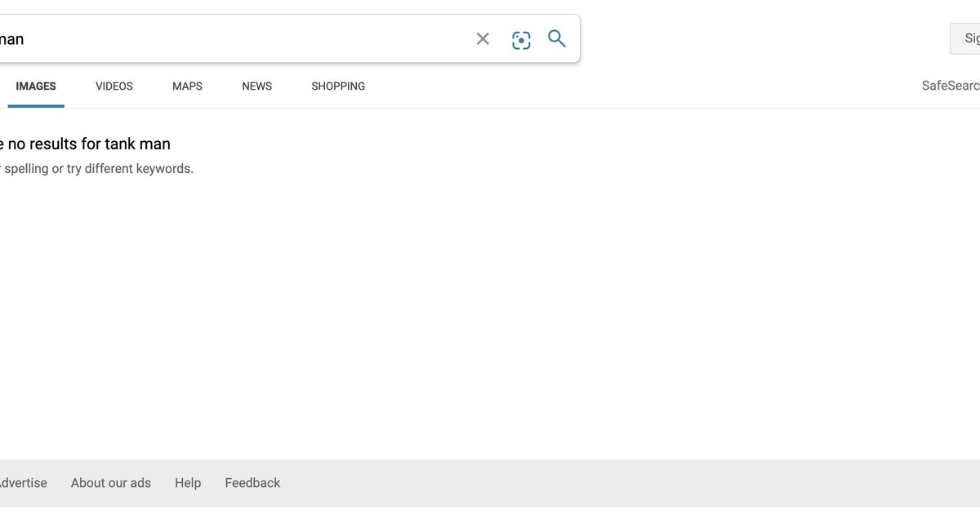Tap the clear icon beside the camera icon
The width and height of the screenshot is (980, 514).
click(x=483, y=38)
